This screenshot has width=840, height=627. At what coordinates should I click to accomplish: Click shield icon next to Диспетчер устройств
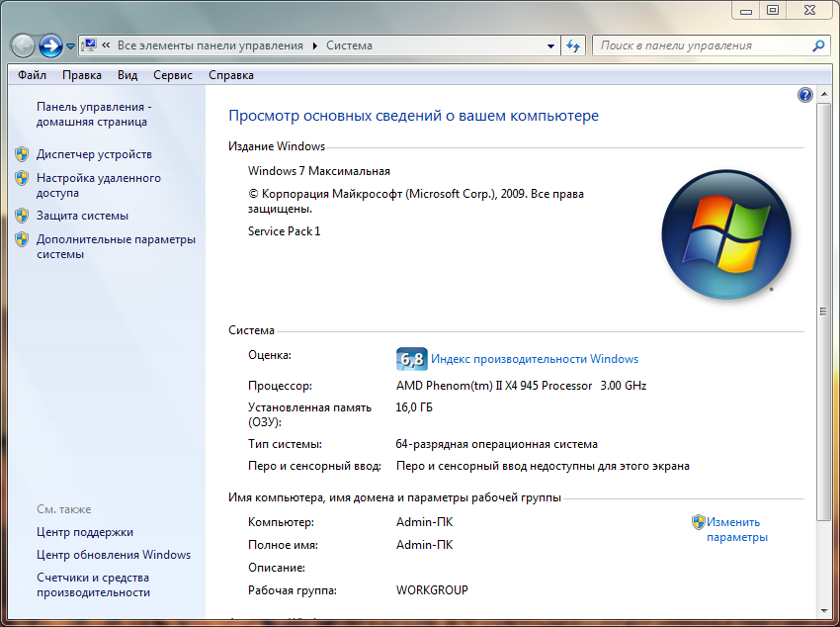[x=22, y=154]
